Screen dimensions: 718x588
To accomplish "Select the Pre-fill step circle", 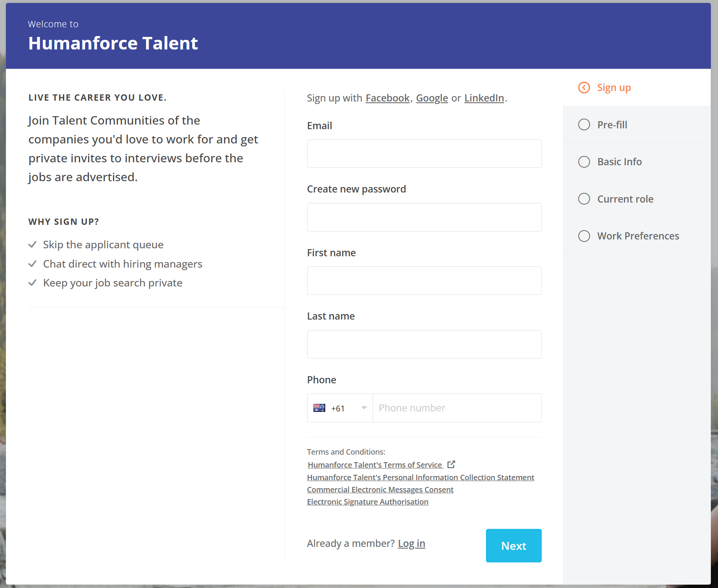I will [x=584, y=125].
